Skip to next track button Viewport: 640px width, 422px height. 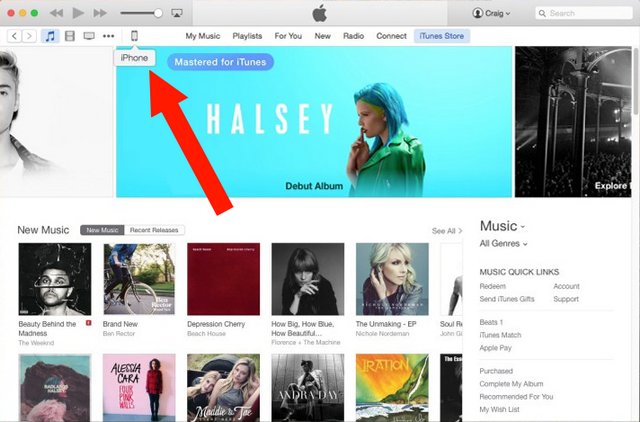(x=100, y=13)
